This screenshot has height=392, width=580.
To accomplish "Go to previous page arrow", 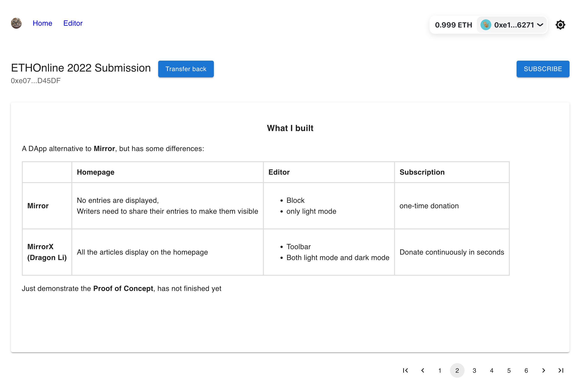I will (x=422, y=371).
